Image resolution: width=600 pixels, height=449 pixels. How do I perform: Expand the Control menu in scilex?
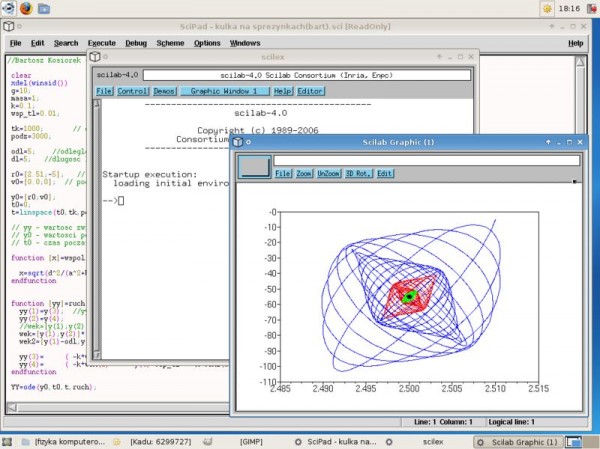tap(133, 91)
